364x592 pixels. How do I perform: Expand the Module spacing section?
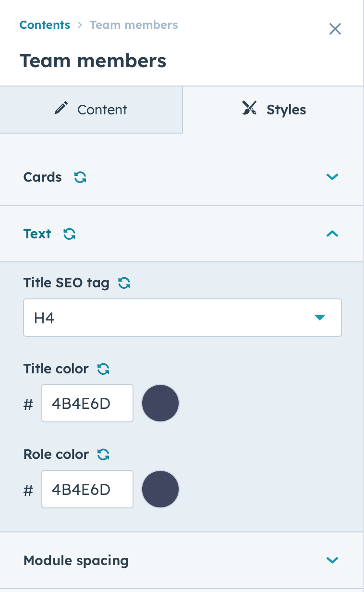(182, 560)
